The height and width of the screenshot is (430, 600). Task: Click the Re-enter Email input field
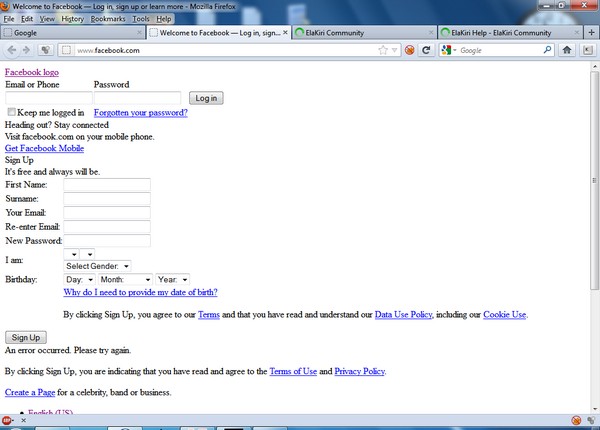point(107,227)
